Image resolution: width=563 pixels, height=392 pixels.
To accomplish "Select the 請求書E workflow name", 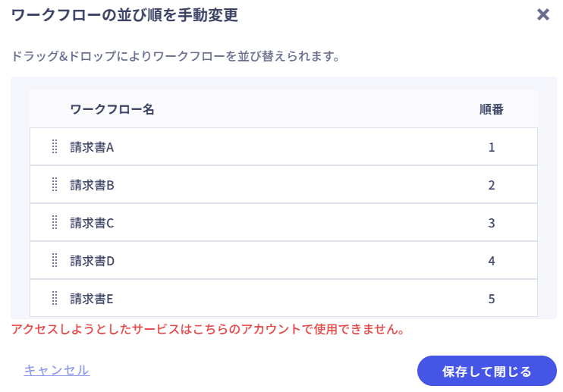I will click(92, 299).
